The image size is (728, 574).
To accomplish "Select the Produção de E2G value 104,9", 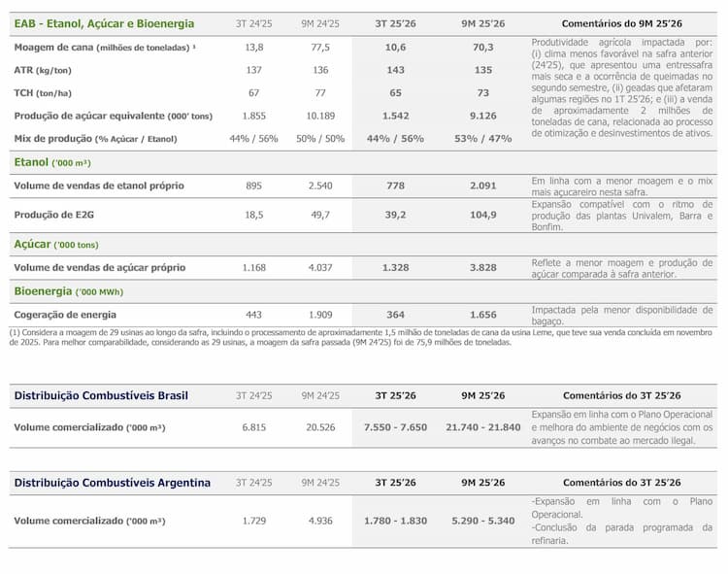I will click(482, 215).
